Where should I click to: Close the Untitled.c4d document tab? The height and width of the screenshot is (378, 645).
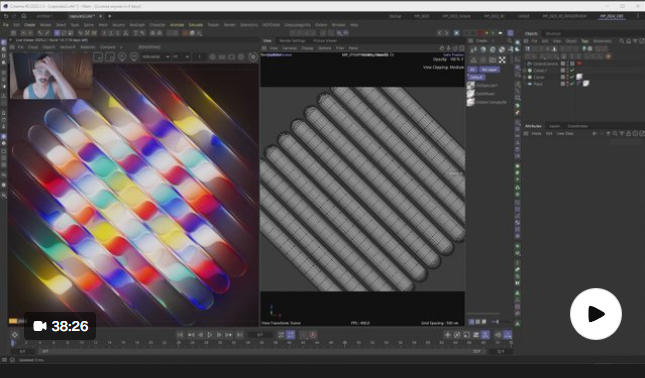coord(100,16)
